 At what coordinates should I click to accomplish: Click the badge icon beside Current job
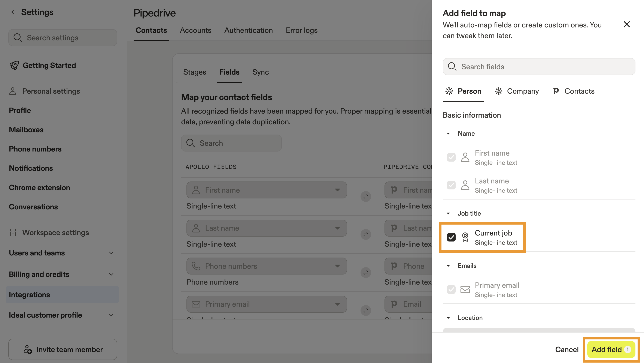click(465, 237)
